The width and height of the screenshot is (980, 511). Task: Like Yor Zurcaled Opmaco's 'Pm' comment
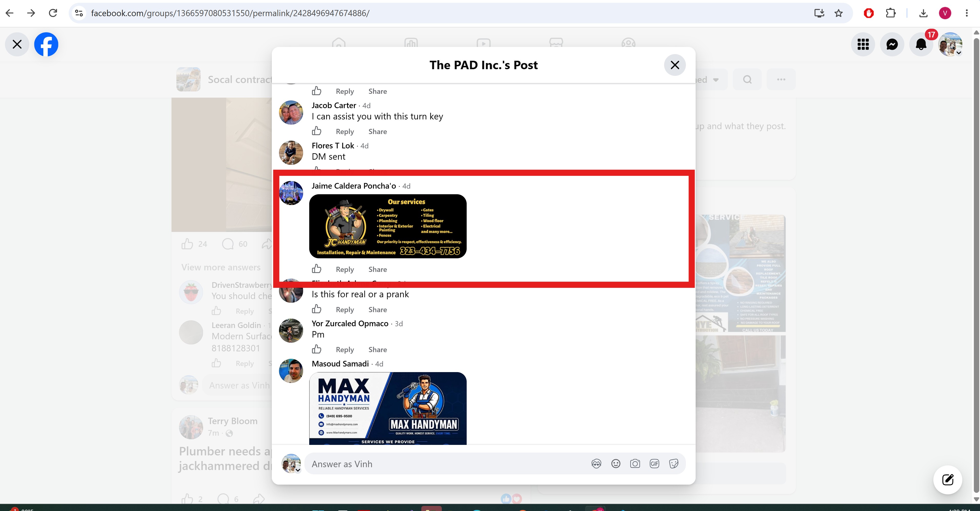(x=316, y=349)
